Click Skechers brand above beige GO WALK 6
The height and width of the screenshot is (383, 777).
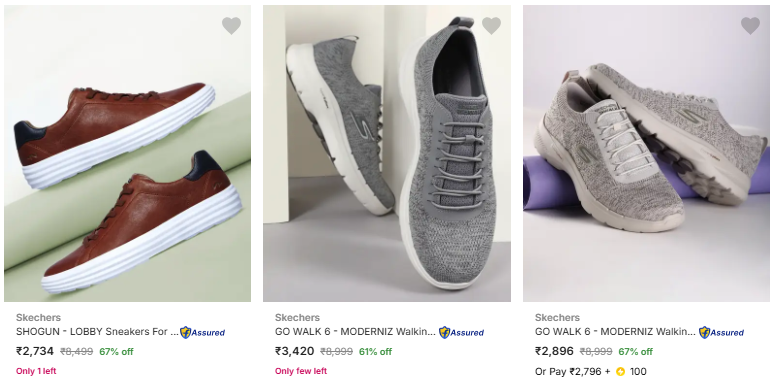click(557, 318)
